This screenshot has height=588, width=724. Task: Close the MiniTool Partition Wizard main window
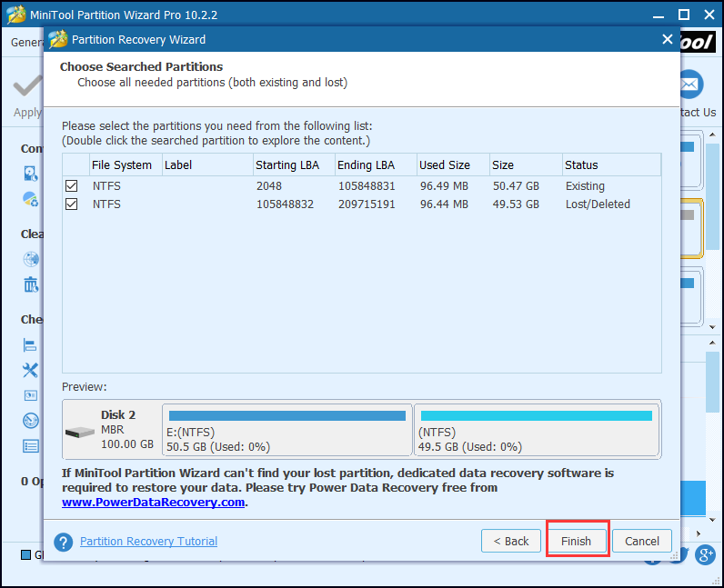[709, 15]
